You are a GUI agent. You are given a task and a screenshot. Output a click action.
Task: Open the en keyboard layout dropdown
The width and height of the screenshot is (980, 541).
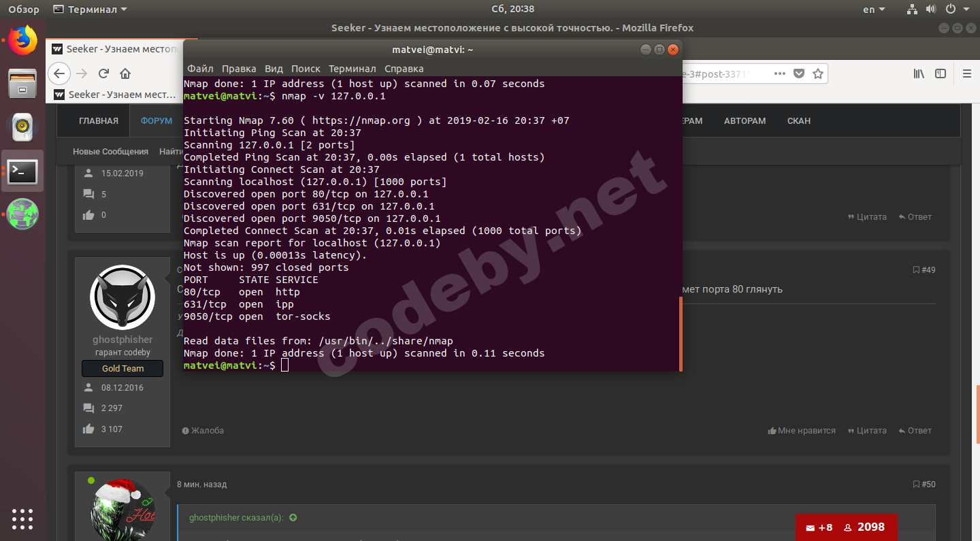point(874,10)
